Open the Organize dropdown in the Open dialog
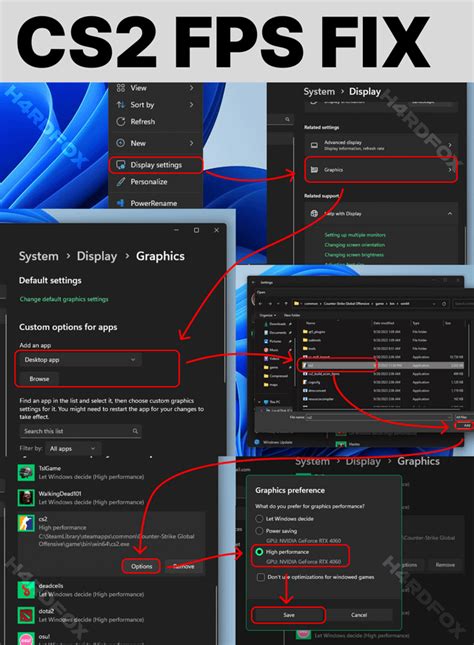Image resolution: width=474 pixels, height=645 pixels. click(268, 315)
